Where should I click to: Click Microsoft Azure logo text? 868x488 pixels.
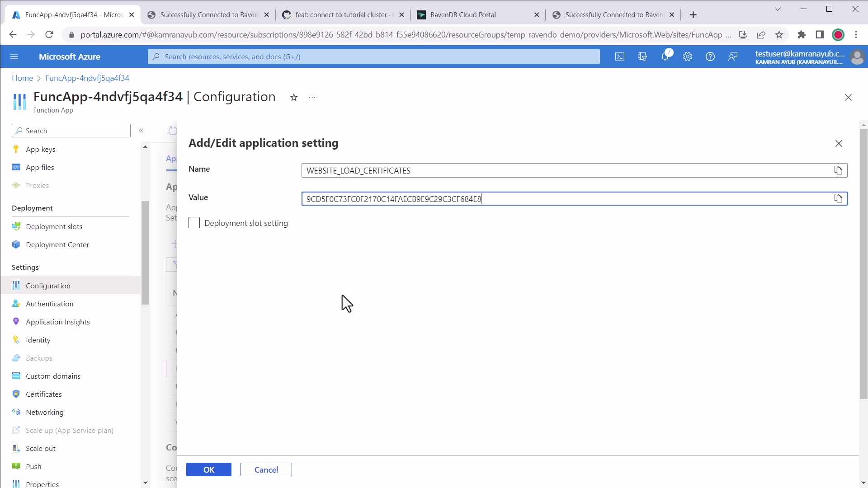click(x=70, y=56)
